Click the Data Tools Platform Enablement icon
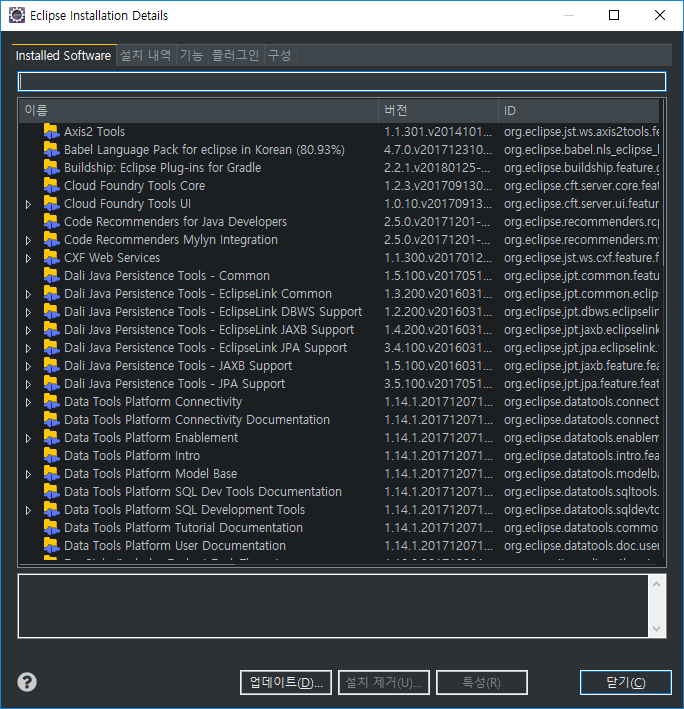684x709 pixels. click(x=52, y=438)
